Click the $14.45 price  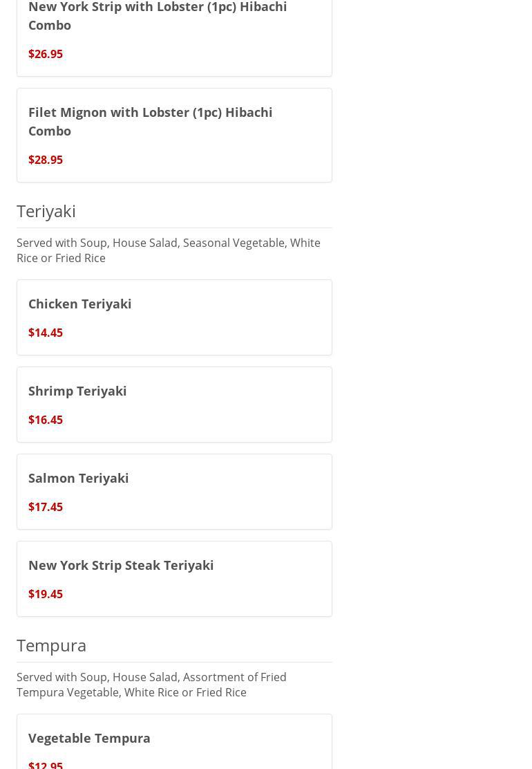click(46, 333)
